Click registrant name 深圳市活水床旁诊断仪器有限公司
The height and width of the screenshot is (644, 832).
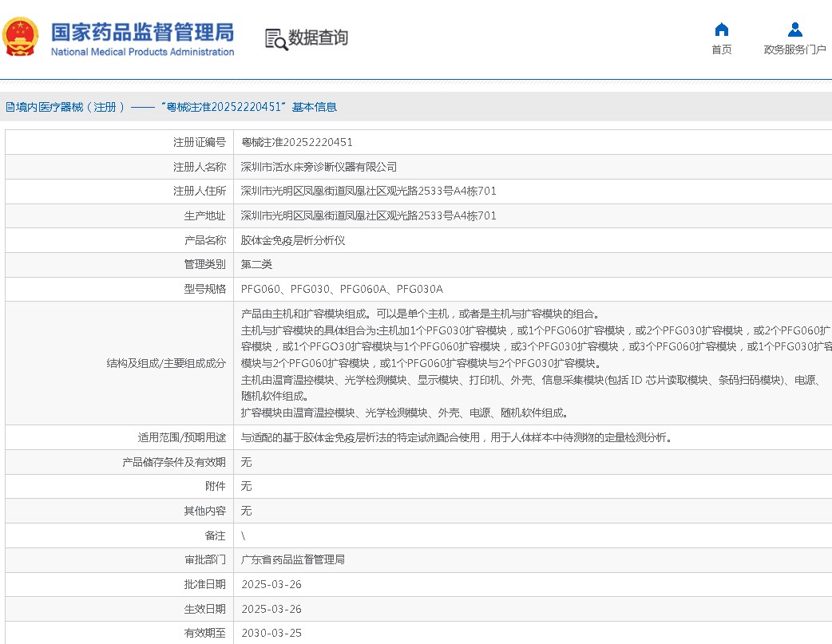point(319,168)
